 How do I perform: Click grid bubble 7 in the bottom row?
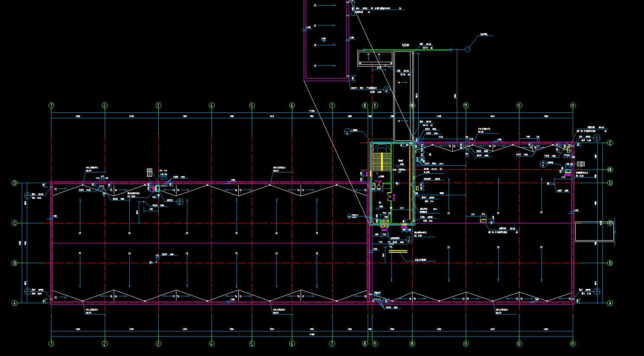332,344
